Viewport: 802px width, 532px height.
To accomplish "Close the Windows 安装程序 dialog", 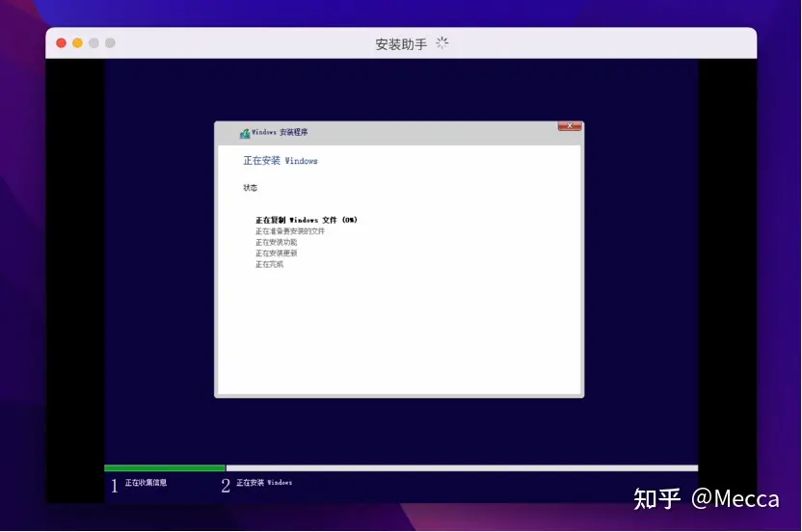I will tap(570, 126).
